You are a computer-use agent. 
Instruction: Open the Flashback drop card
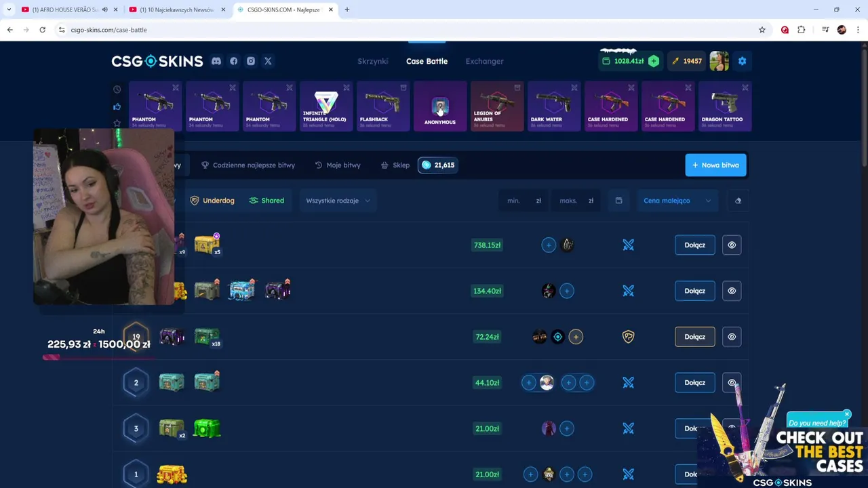[383, 106]
